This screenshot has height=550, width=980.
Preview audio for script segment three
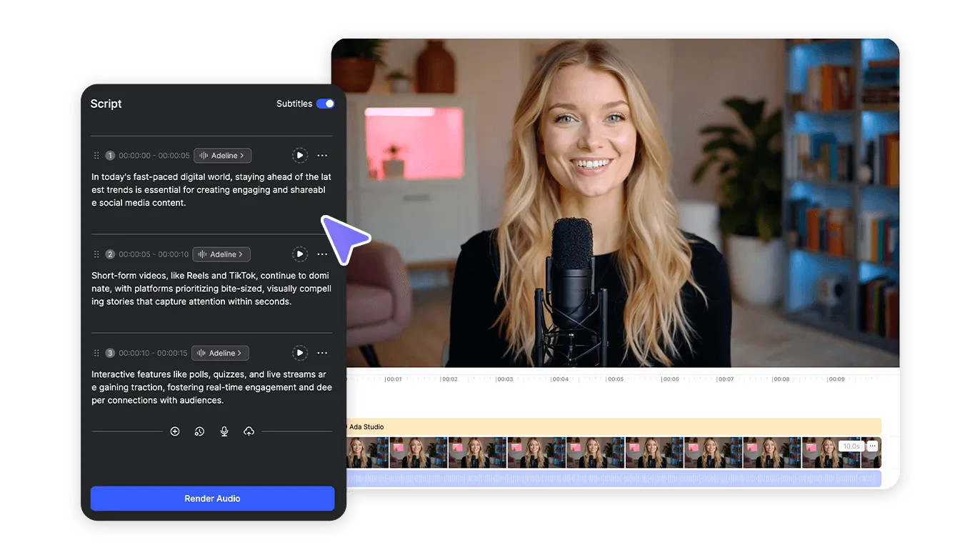[x=300, y=353]
